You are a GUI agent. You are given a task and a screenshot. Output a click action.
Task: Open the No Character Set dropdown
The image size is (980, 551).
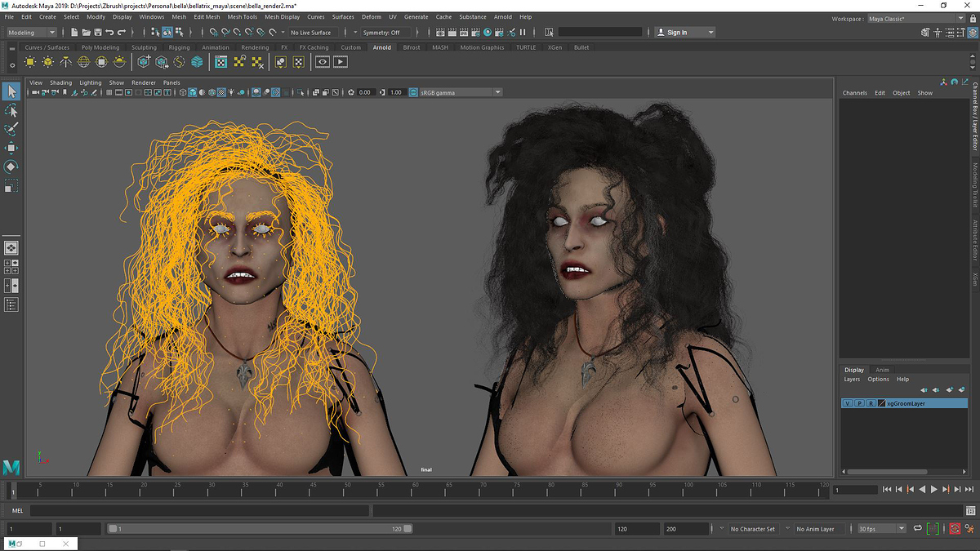(x=753, y=529)
